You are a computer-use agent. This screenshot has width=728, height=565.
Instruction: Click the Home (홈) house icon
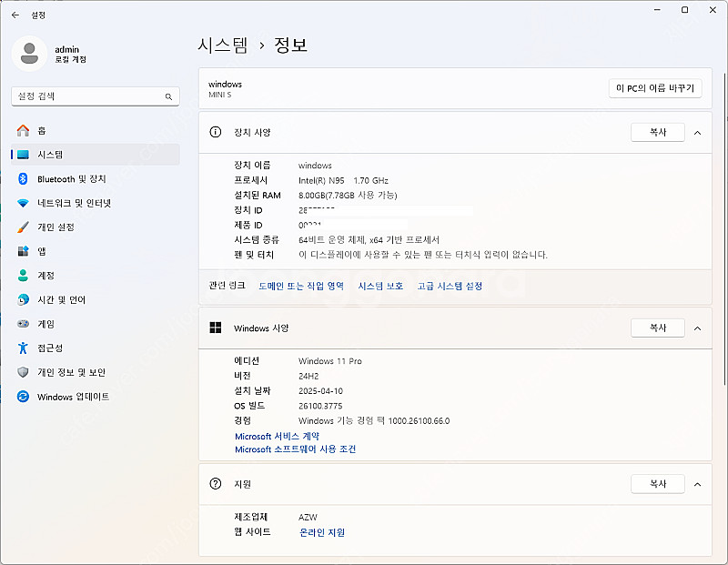(x=23, y=130)
